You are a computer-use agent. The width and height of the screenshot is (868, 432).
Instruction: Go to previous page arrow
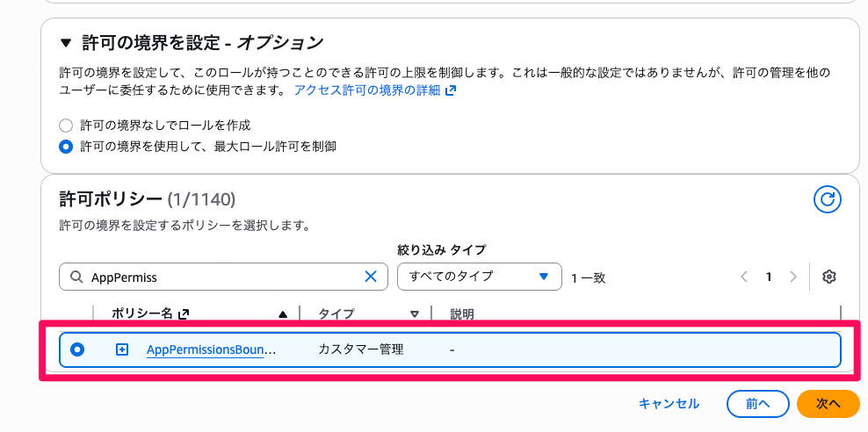[x=744, y=277]
